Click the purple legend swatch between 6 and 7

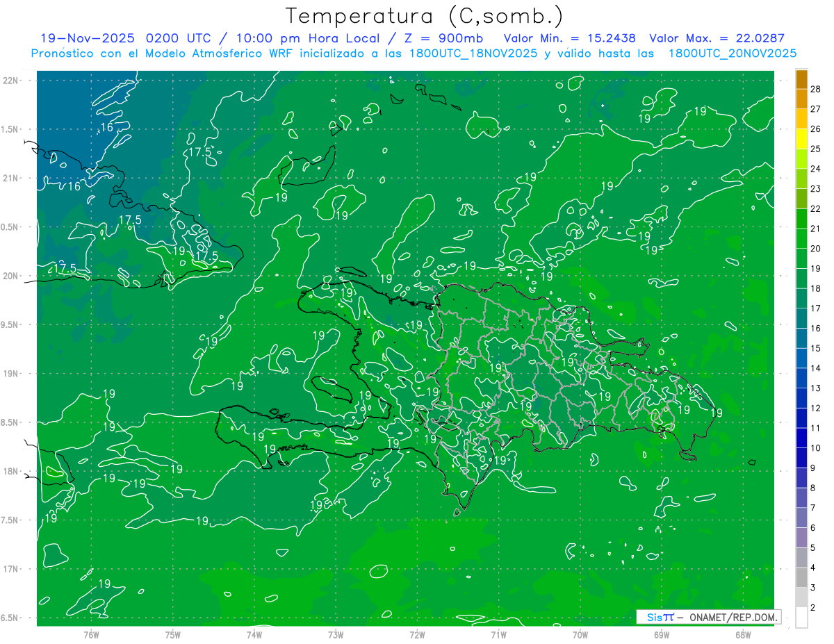click(801, 518)
